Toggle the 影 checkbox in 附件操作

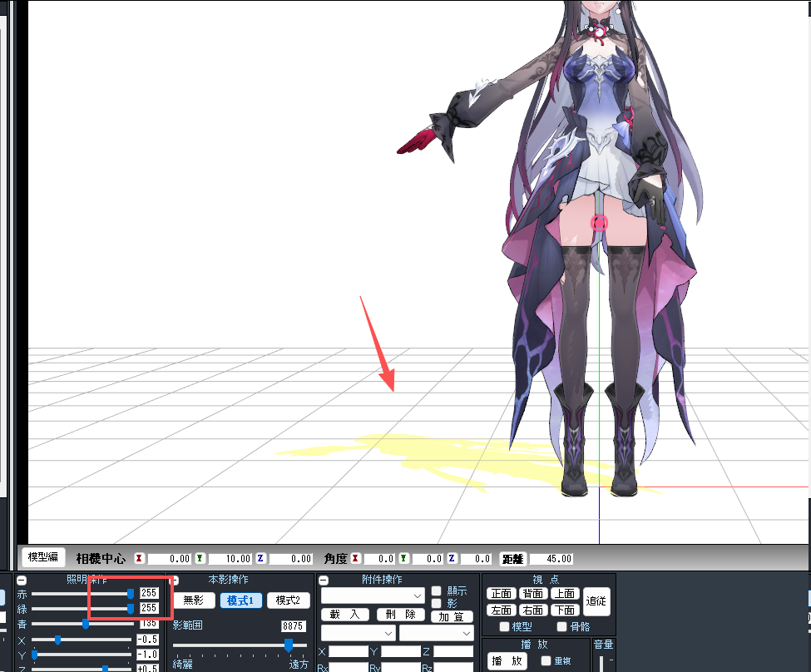click(x=436, y=603)
